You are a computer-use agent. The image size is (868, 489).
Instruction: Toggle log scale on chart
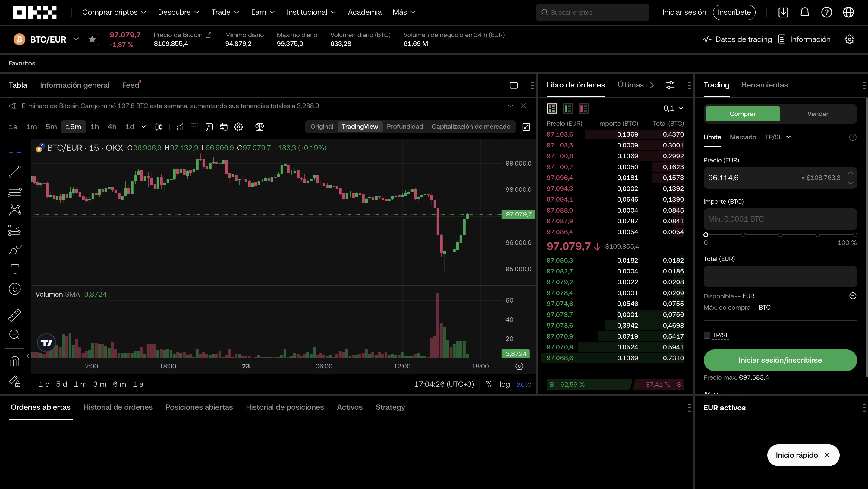point(505,384)
